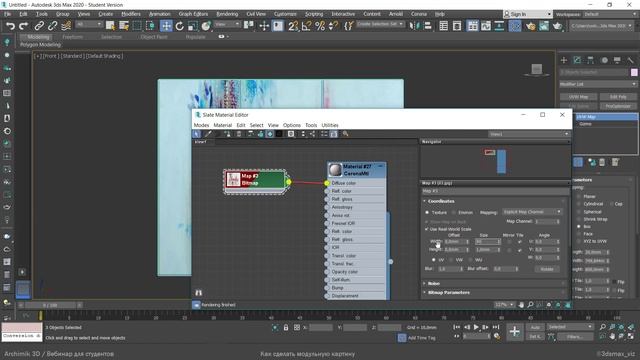Viewport: 640px width, 360px height.
Task: Open the Mapping type dropdown
Action: click(531, 212)
